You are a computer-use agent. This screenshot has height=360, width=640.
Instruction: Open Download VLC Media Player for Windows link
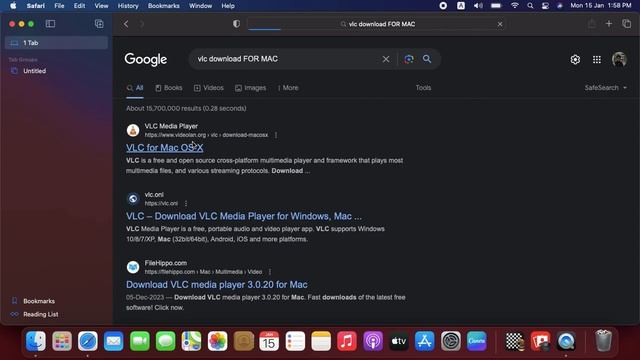pos(244,216)
